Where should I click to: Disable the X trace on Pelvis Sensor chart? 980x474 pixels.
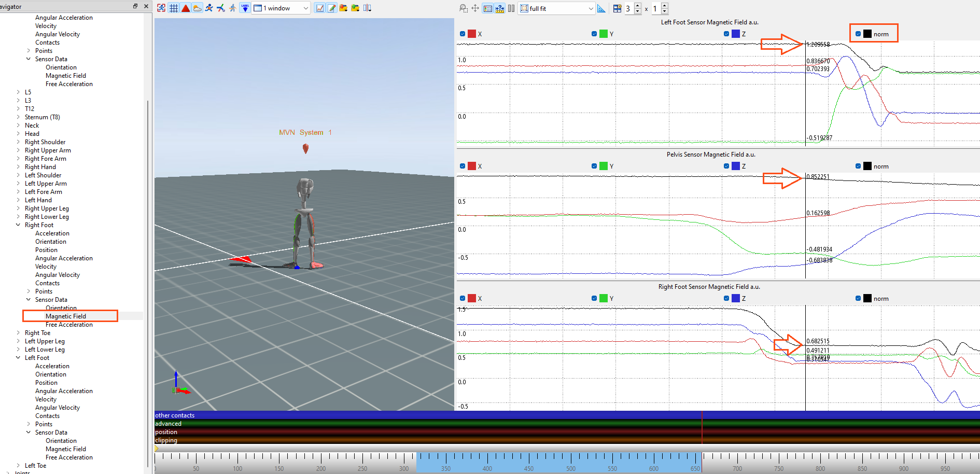tap(463, 165)
